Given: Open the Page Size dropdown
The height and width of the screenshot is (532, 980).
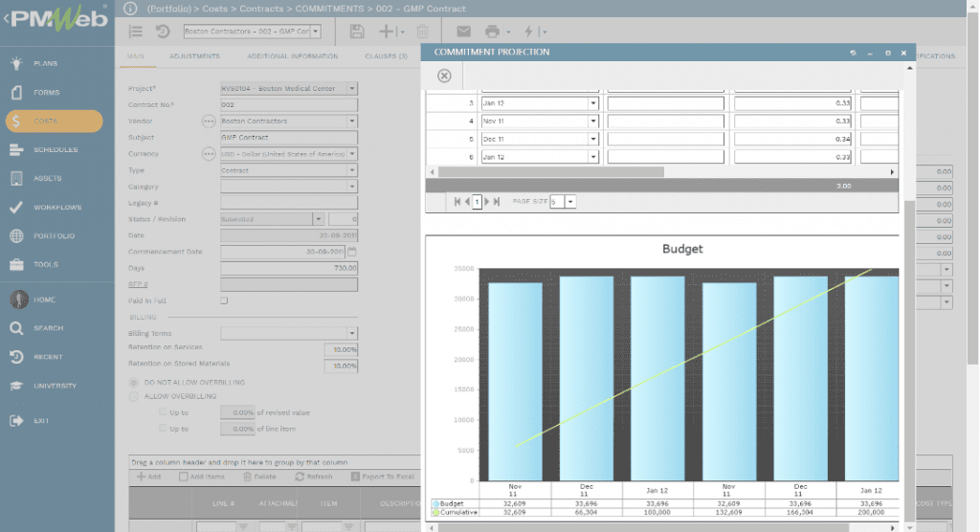Looking at the screenshot, I should (x=570, y=201).
